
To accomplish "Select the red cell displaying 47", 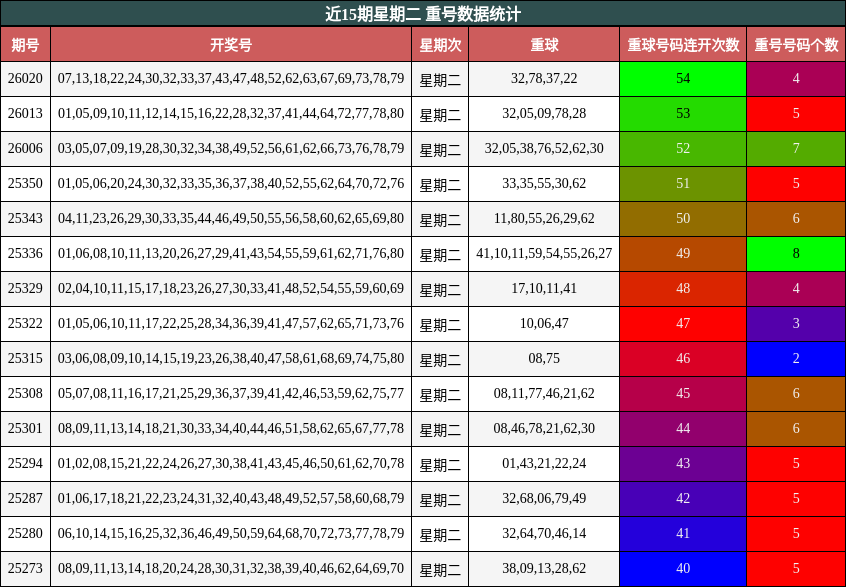I will tap(683, 321).
